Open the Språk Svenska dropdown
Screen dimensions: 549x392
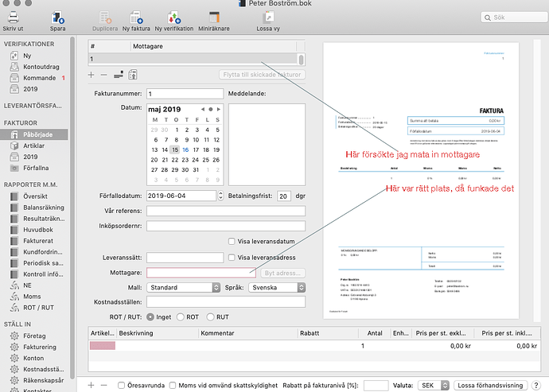pyautogui.click(x=277, y=287)
